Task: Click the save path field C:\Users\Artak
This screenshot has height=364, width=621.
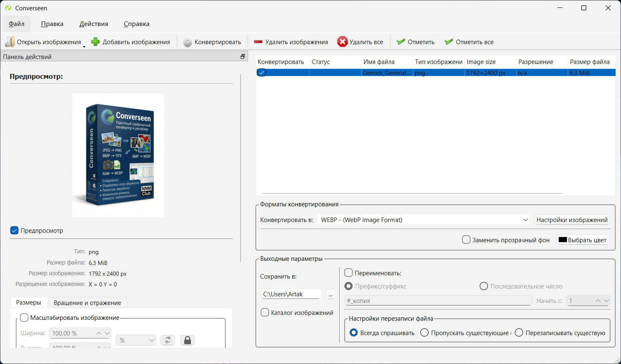Action: 291,294
